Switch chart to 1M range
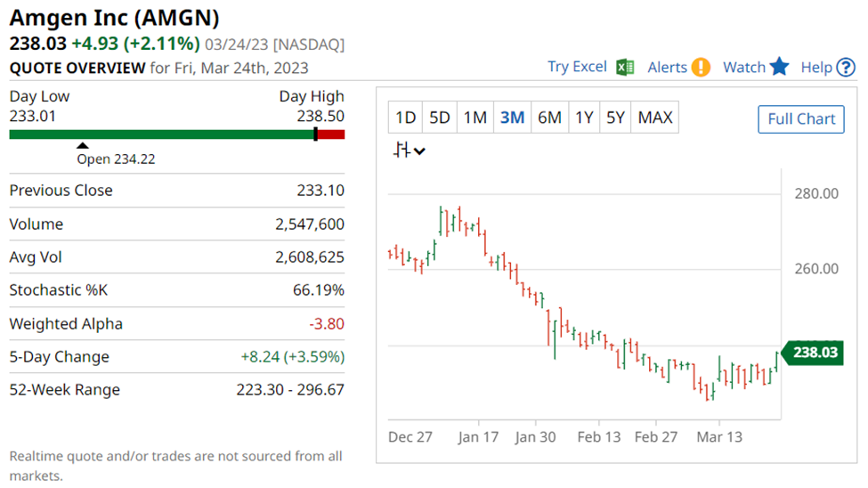 (x=475, y=118)
